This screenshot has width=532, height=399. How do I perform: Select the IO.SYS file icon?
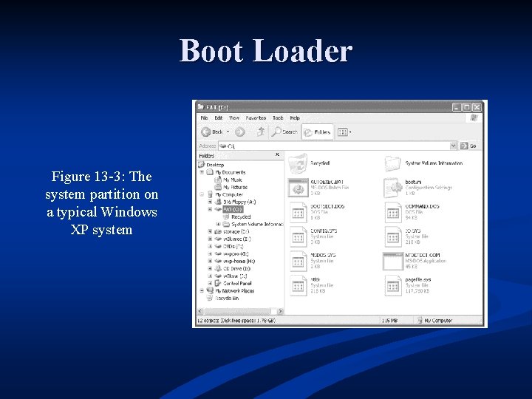[393, 237]
